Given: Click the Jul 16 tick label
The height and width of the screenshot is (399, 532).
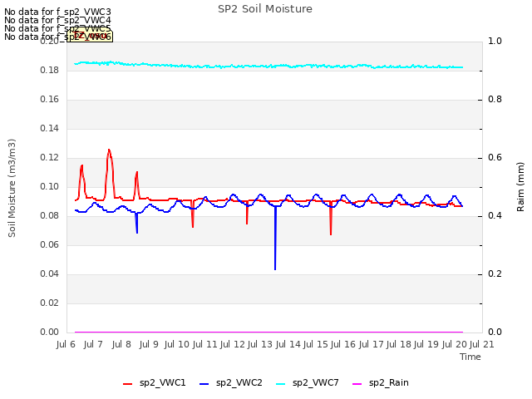Looking at the screenshot, I should click(x=343, y=344).
